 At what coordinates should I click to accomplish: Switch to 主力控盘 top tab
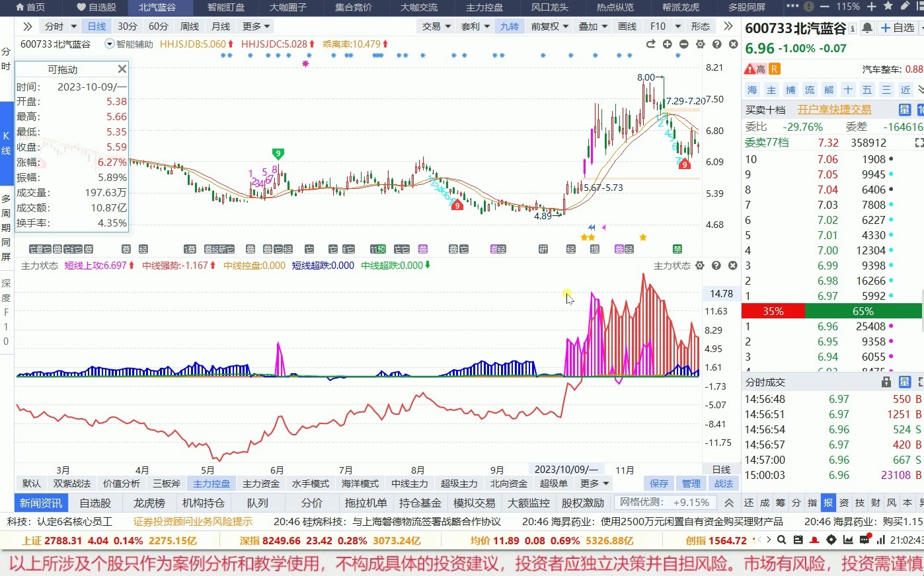[x=484, y=7]
